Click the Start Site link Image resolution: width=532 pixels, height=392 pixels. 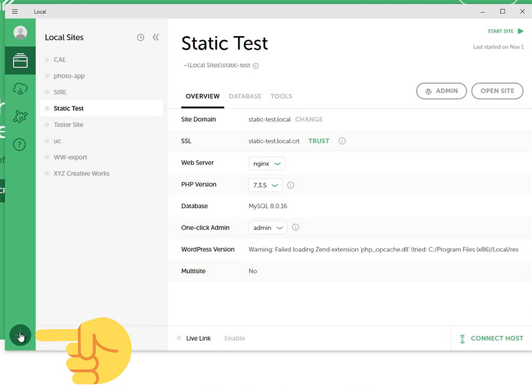pos(501,31)
